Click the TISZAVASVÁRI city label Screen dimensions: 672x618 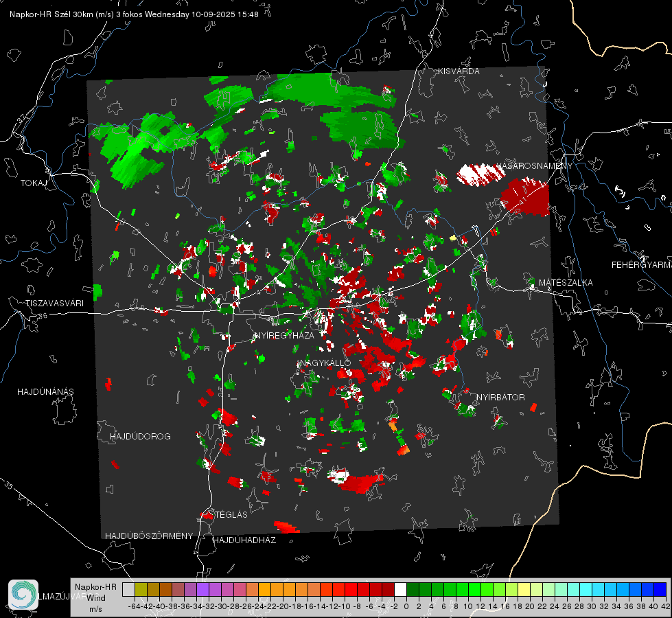click(x=54, y=304)
